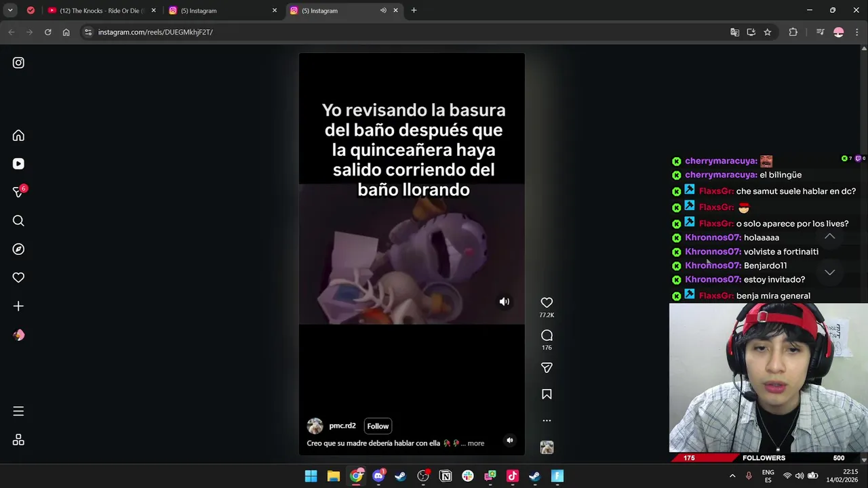Open Instagram Messages with 6 badge
This screenshot has width=868, height=488.
[x=18, y=192]
